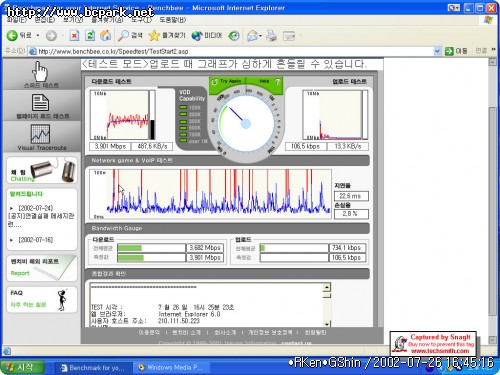Click the Try Again button
This screenshot has width=500, height=375.
227,81
